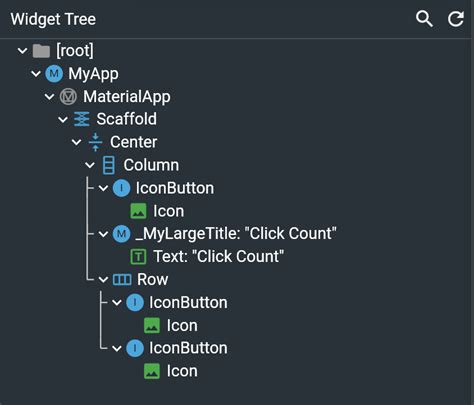The image size is (474, 405).
Task: Click the MyApp blue M icon
Action: point(54,74)
